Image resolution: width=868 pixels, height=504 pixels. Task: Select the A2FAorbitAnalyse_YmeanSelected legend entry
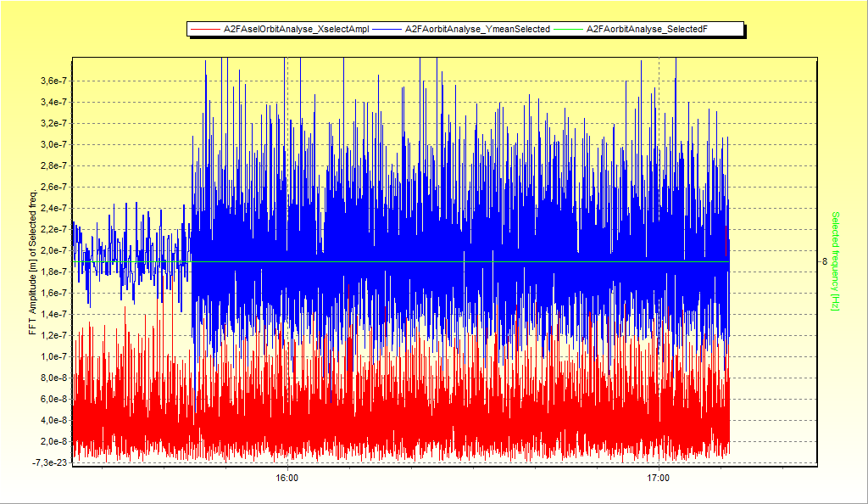[477, 30]
